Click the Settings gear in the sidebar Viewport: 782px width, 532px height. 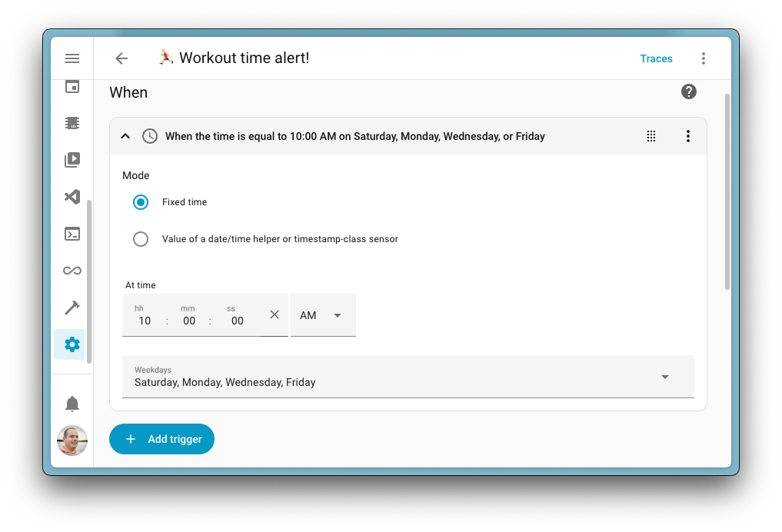coord(72,344)
